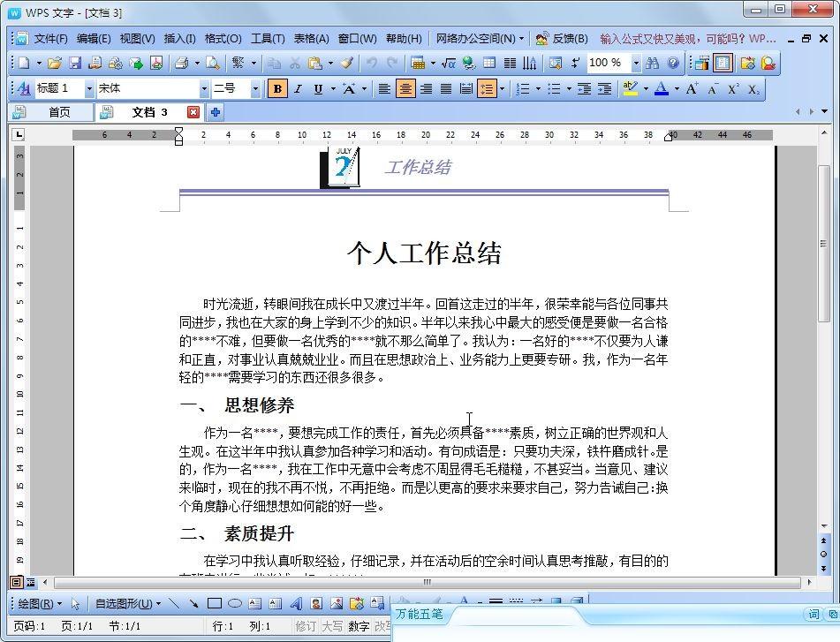Open Find with the binoculars icon
The image size is (840, 642).
[652, 64]
